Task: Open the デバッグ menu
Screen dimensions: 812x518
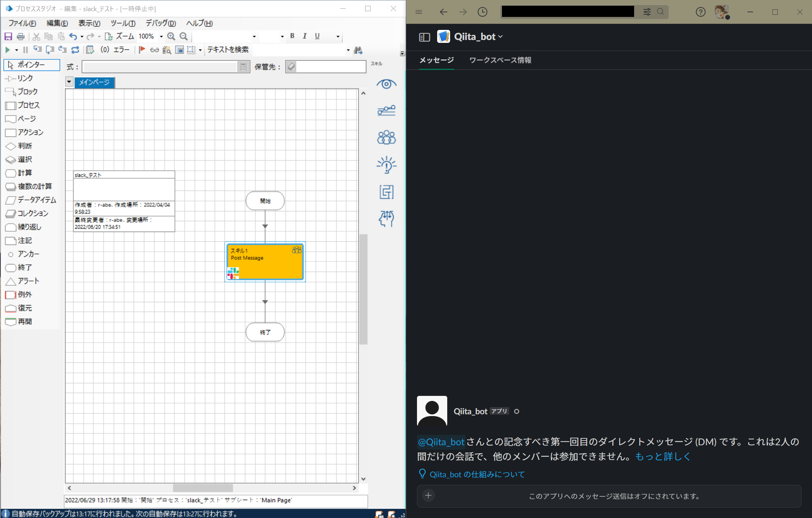Action: tap(160, 23)
